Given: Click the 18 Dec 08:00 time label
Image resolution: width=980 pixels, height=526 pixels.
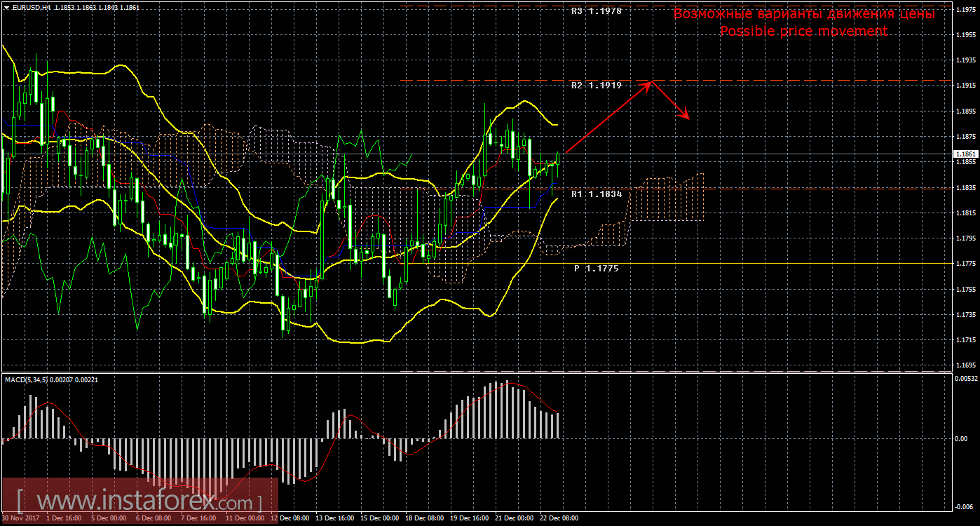Looking at the screenshot, I should click(x=424, y=520).
